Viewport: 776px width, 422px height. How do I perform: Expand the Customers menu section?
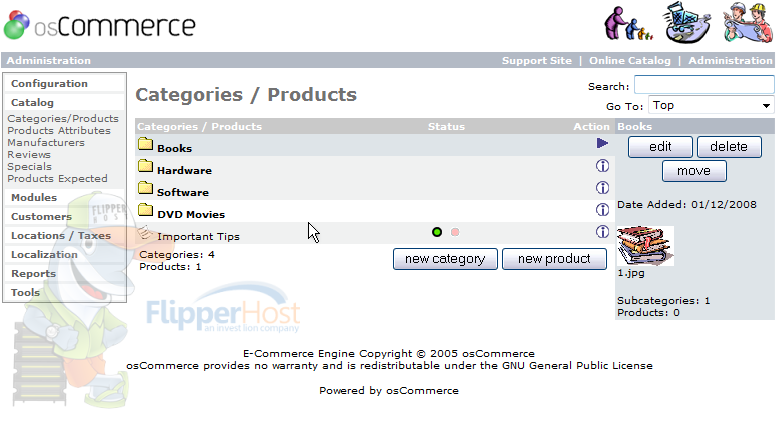coord(41,217)
